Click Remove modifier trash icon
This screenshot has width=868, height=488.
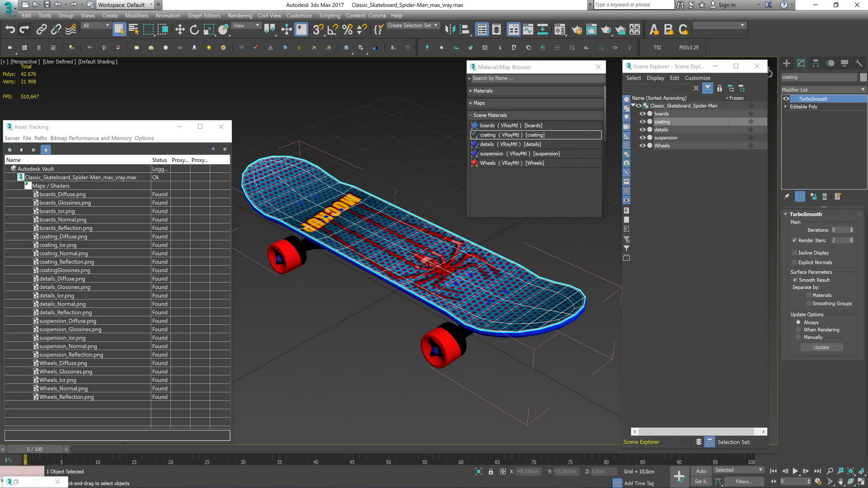tap(825, 197)
